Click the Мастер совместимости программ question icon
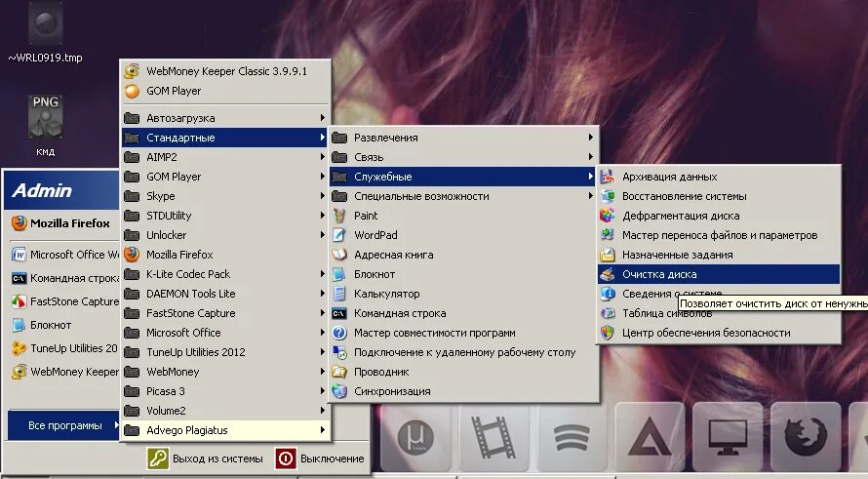 click(339, 333)
